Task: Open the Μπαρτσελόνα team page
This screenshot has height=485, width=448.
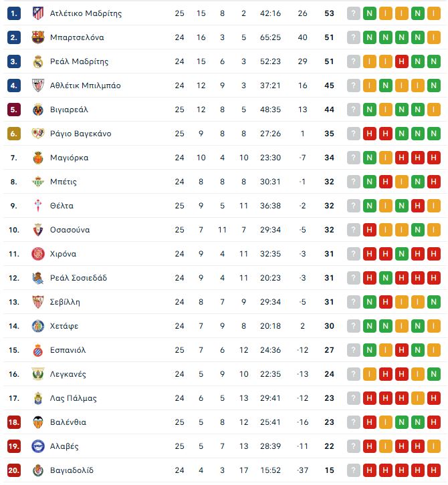Action: click(x=77, y=37)
